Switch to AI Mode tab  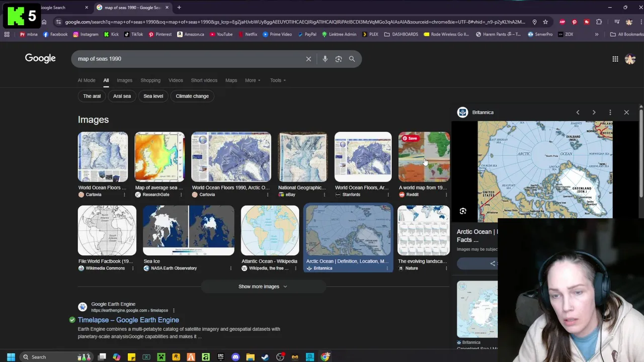click(x=87, y=80)
